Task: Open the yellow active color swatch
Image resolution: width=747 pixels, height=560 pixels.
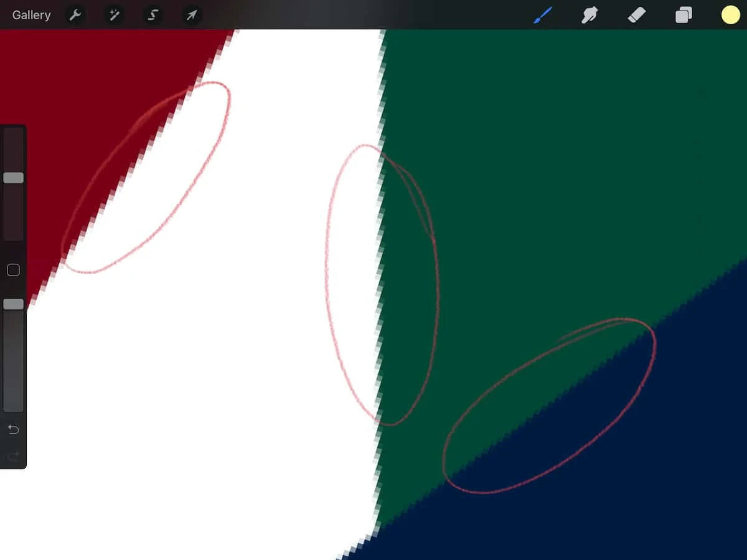Action: click(x=731, y=15)
